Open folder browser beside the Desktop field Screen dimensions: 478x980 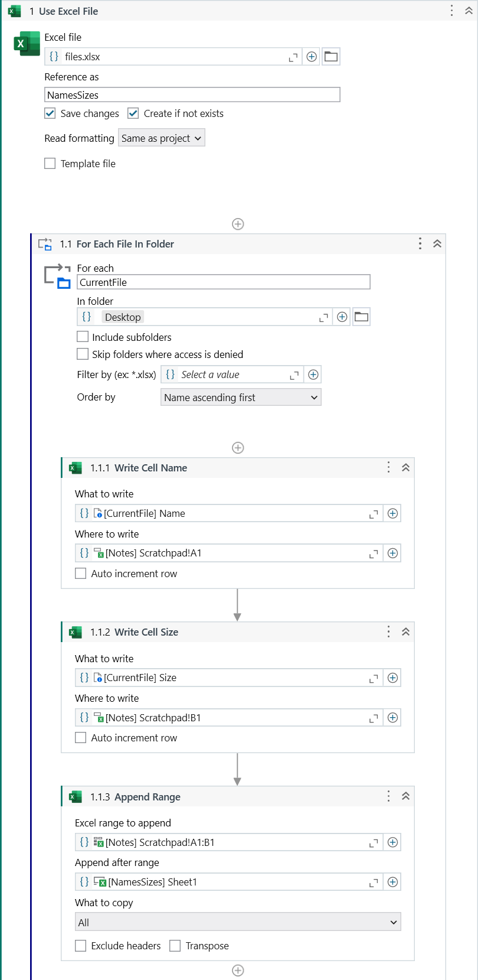[361, 317]
